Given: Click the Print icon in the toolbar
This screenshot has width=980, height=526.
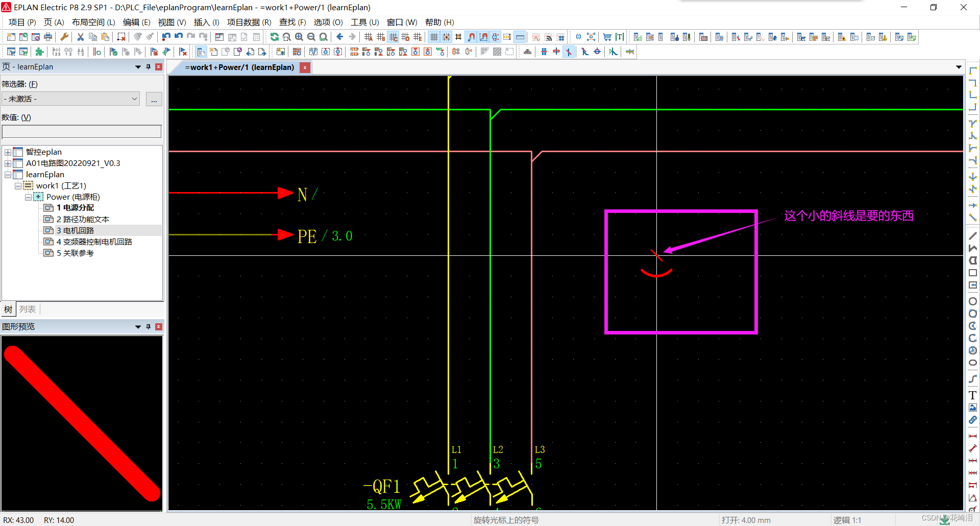Looking at the screenshot, I should pyautogui.click(x=48, y=37).
